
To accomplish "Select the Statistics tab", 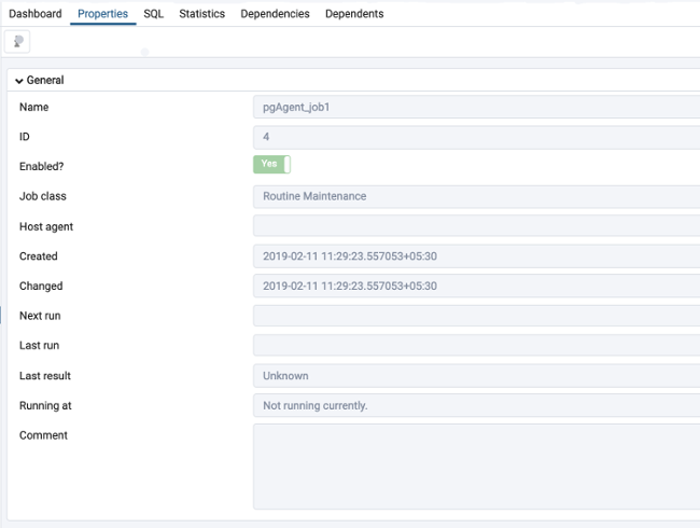I will (x=202, y=14).
